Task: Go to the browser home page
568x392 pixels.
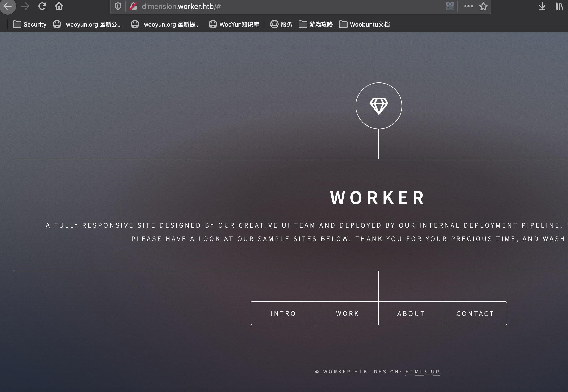Action: [x=59, y=6]
